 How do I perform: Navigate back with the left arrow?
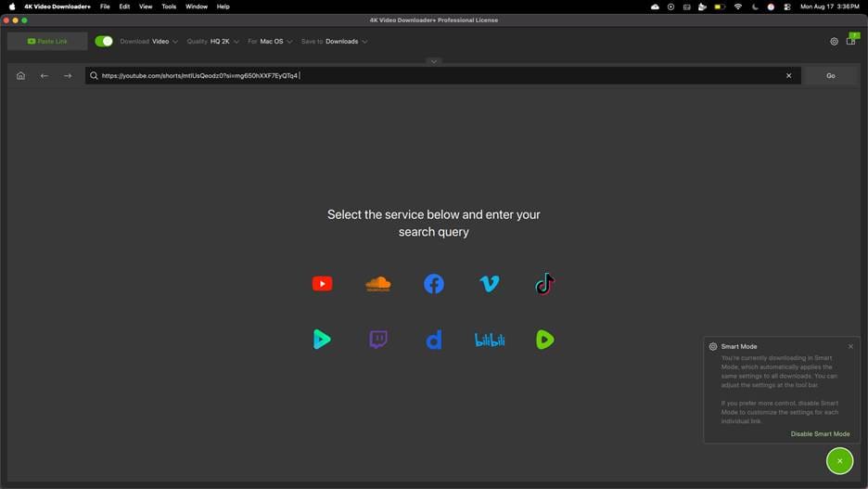[45, 76]
